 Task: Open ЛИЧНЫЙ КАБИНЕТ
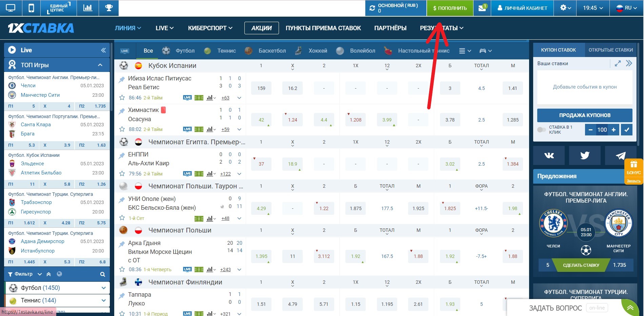(522, 8)
